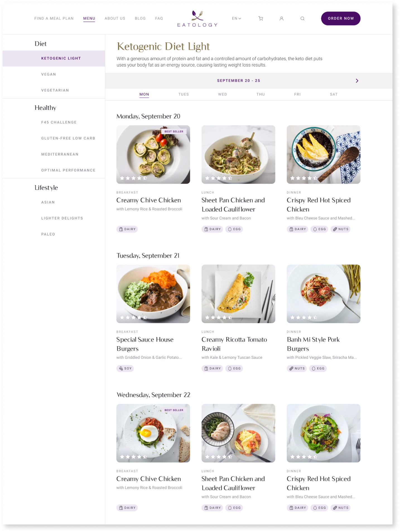The image size is (400, 532).
Task: Click Find a Meal Plan link
Action: pyautogui.click(x=54, y=18)
